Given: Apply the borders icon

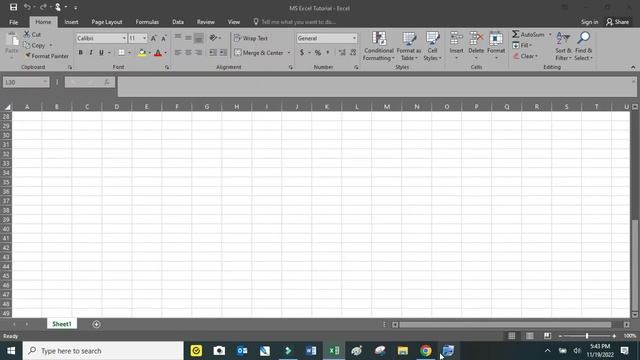Looking at the screenshot, I should (121, 52).
